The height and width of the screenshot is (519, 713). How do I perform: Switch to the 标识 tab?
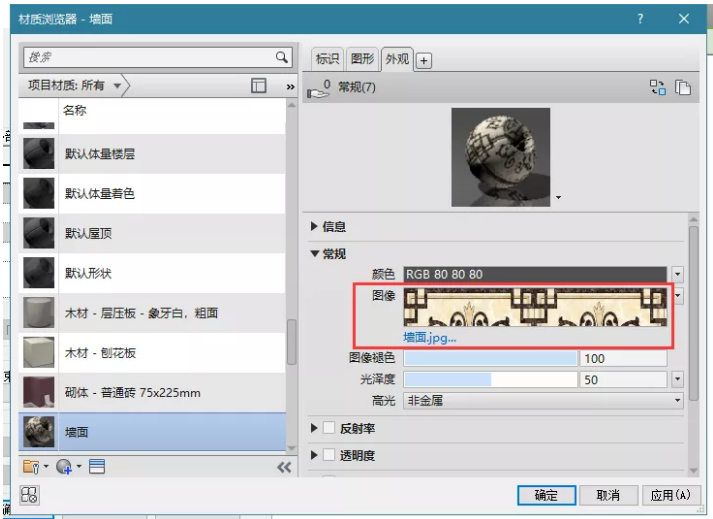pos(328,59)
